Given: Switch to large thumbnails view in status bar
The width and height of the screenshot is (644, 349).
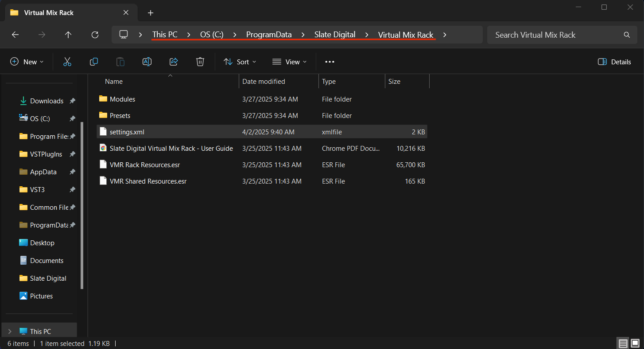Looking at the screenshot, I should 635,343.
